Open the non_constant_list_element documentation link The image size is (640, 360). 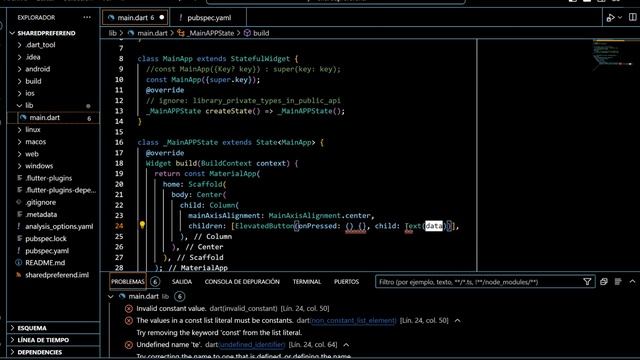[x=353, y=321]
